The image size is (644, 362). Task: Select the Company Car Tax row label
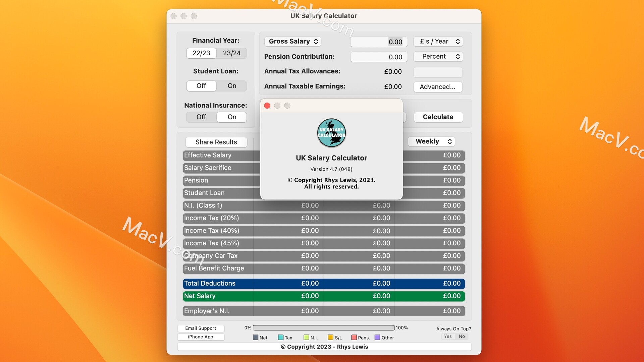(x=211, y=256)
